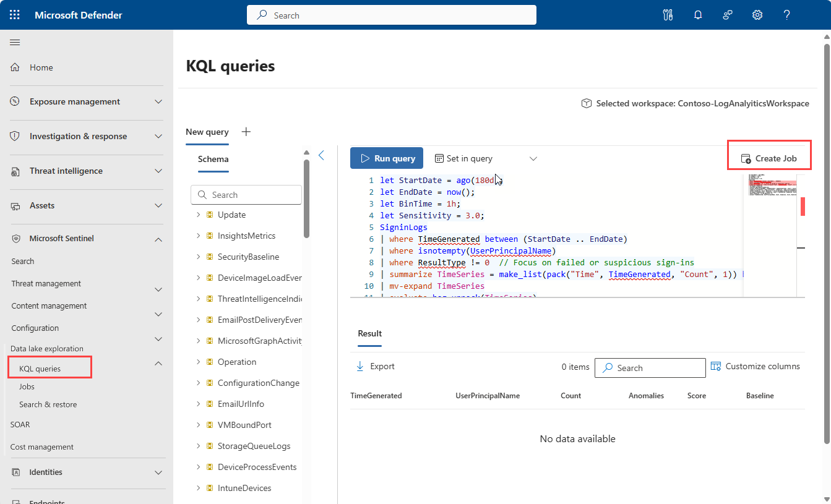The image size is (831, 504).
Task: Select the Jobs menu item
Action: click(27, 387)
